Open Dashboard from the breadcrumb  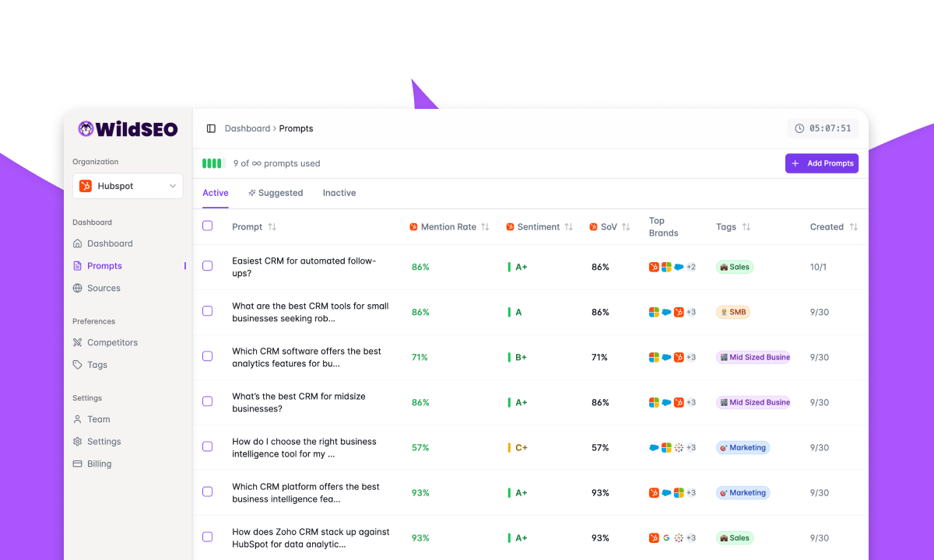(x=248, y=128)
